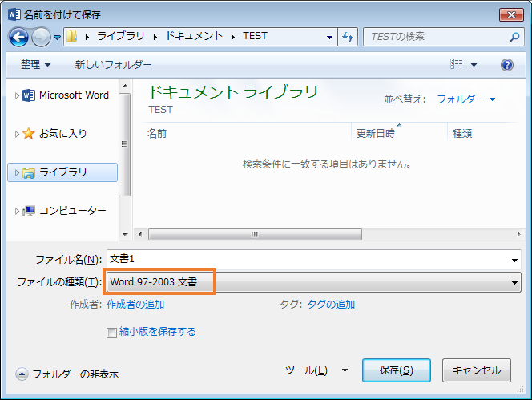Click 作成者の追加 link
Screen dimensions: 532x400
point(135,305)
